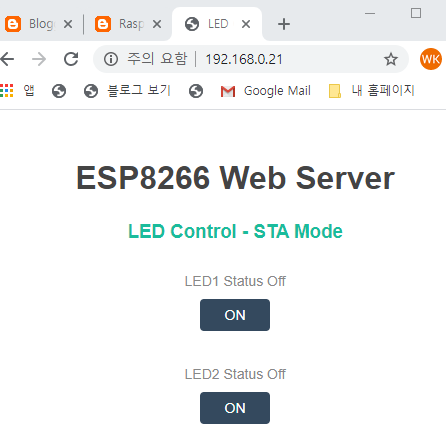Switch to the Blog tab
446x442 pixels.
pyautogui.click(x=40, y=24)
